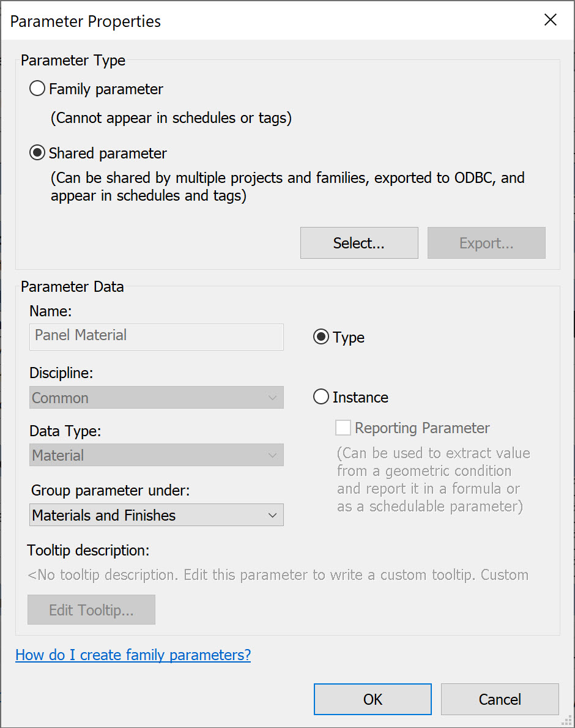Select the Shared parameter radio button
The height and width of the screenshot is (728, 575).
(37, 153)
